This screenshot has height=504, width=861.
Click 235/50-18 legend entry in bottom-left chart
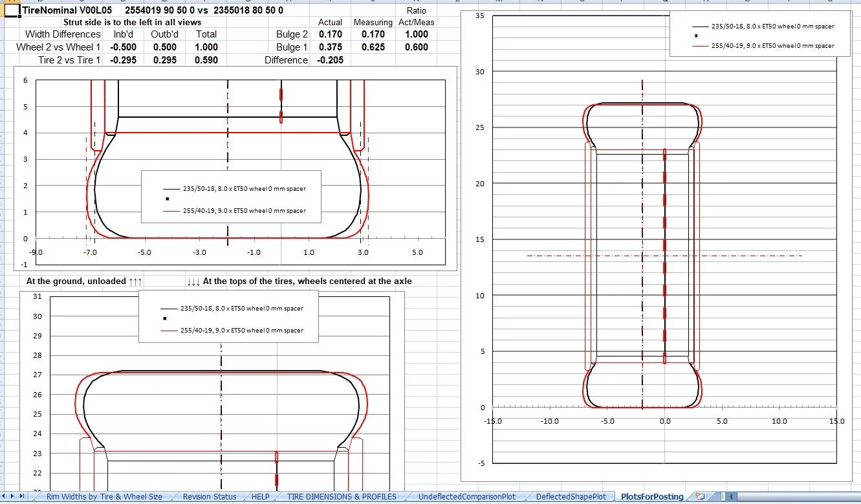tap(232, 309)
